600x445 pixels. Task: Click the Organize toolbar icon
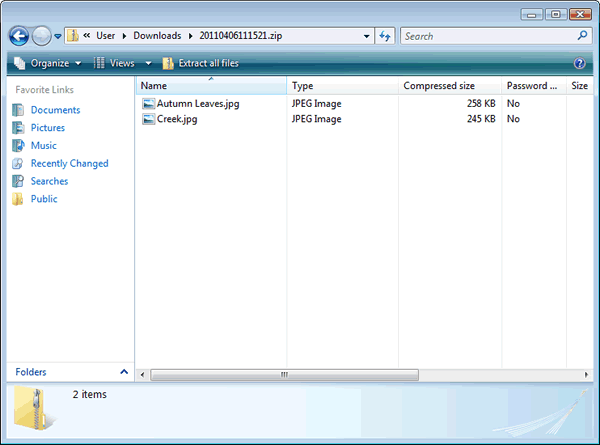(x=20, y=63)
